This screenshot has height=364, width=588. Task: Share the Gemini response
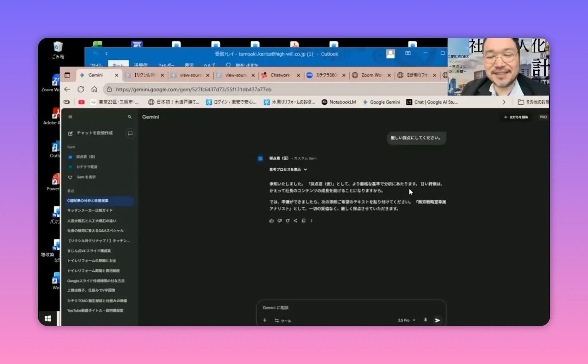(x=295, y=220)
